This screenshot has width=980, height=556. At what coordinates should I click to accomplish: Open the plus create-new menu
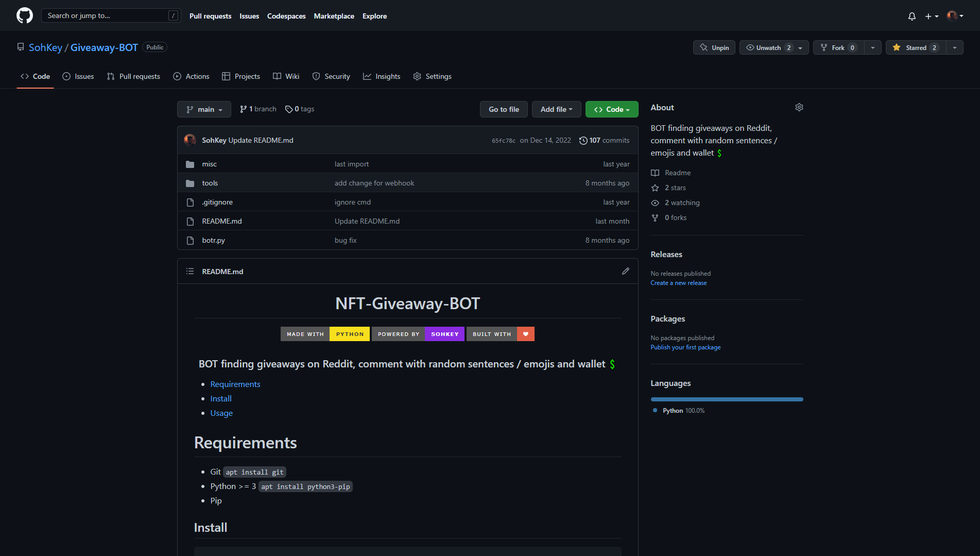tap(932, 16)
